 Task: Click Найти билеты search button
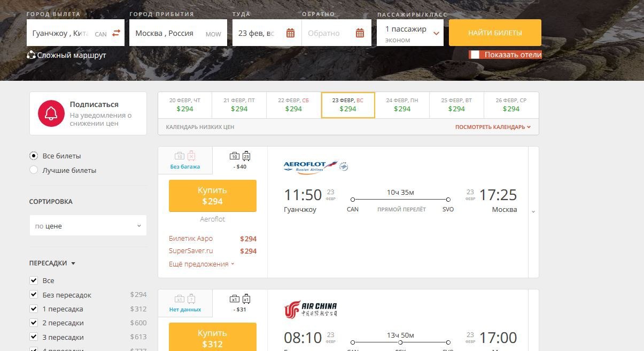pyautogui.click(x=495, y=33)
